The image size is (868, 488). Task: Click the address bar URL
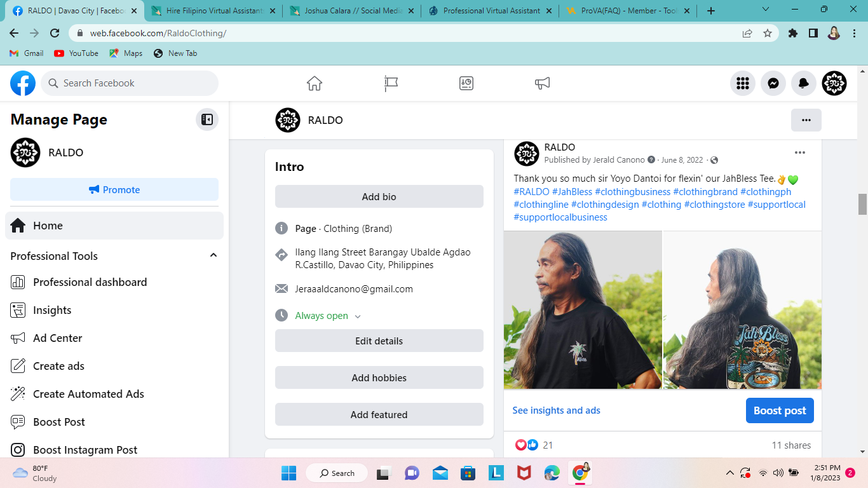point(158,34)
